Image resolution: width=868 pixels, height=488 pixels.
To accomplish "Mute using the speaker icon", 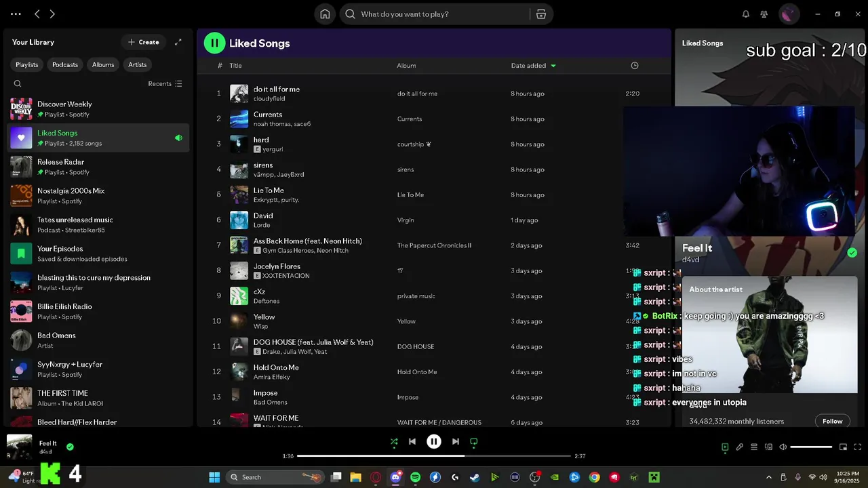I will click(783, 447).
